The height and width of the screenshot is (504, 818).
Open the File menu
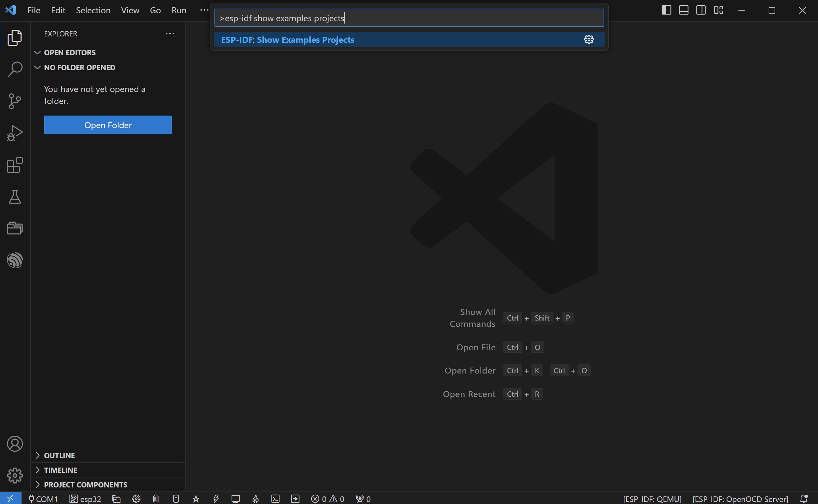(x=34, y=10)
